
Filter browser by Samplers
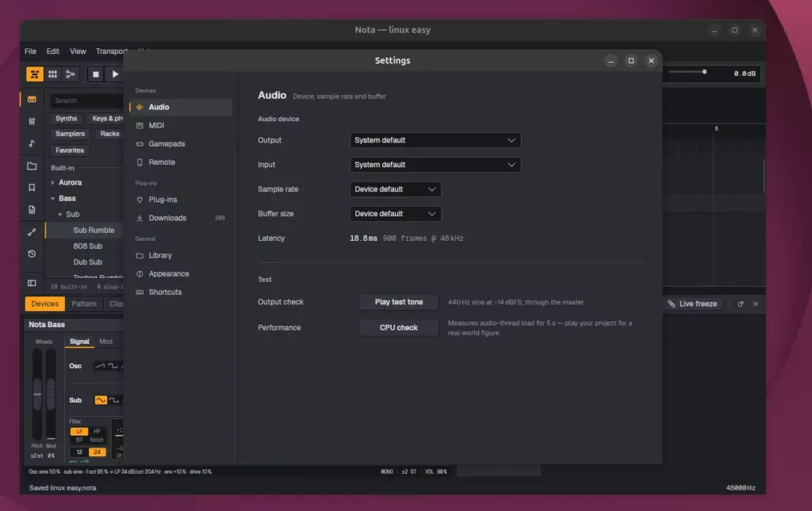point(70,134)
